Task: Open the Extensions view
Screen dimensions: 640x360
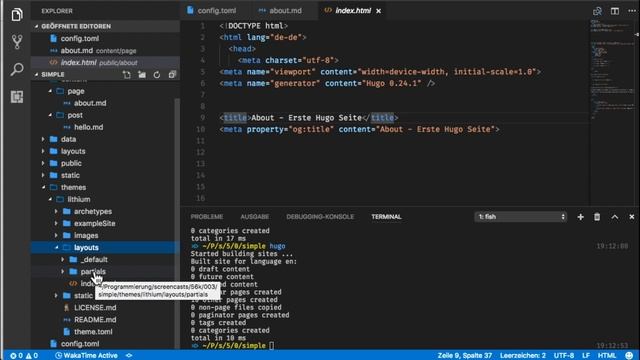Action: pyautogui.click(x=17, y=97)
